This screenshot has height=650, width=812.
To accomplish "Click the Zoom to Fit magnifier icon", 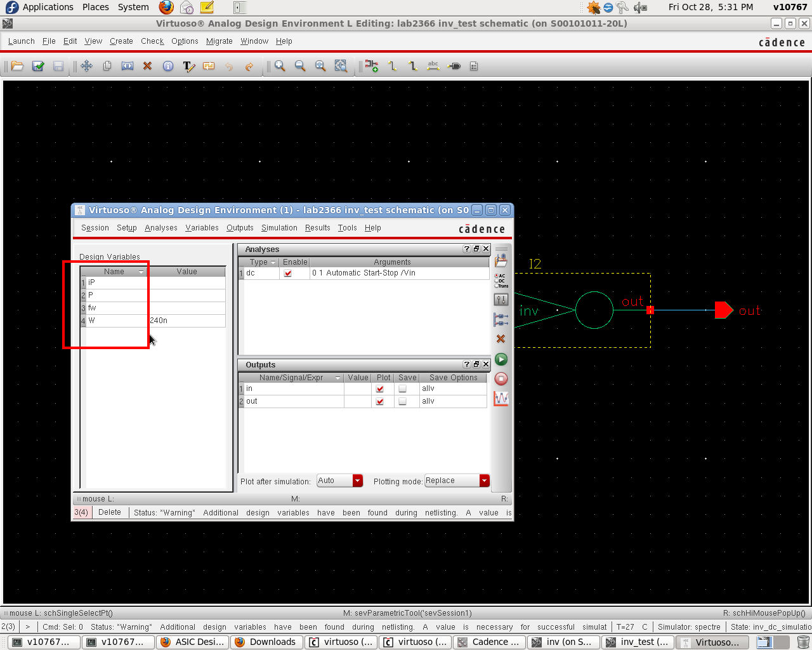I will pyautogui.click(x=320, y=66).
